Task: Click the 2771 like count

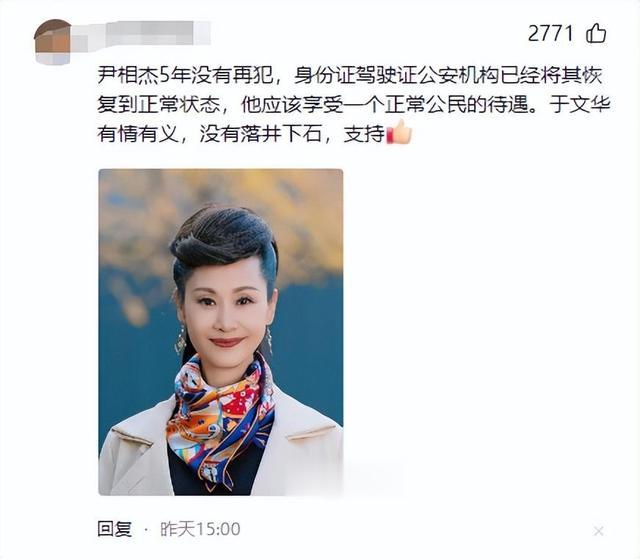Action: [x=551, y=33]
